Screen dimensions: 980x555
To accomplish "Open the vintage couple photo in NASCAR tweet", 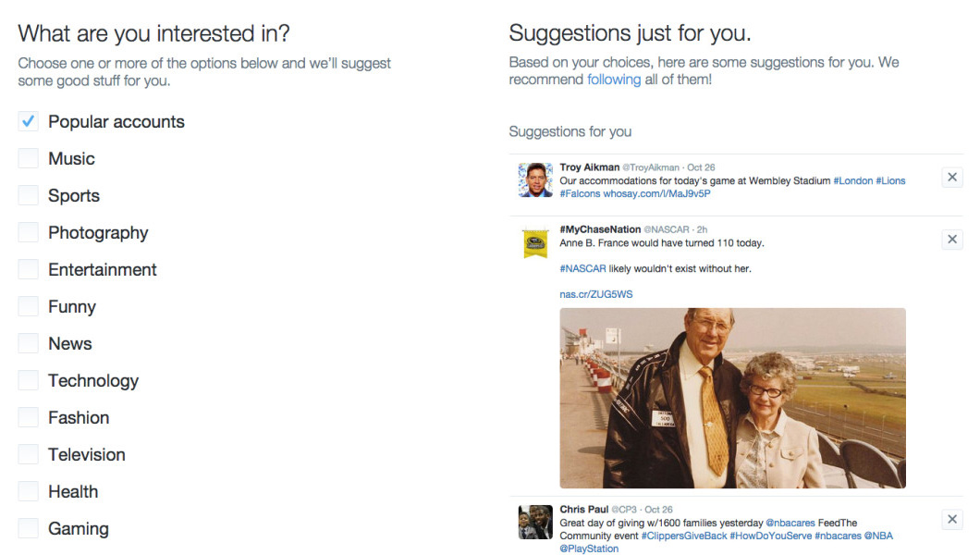I will coord(732,398).
